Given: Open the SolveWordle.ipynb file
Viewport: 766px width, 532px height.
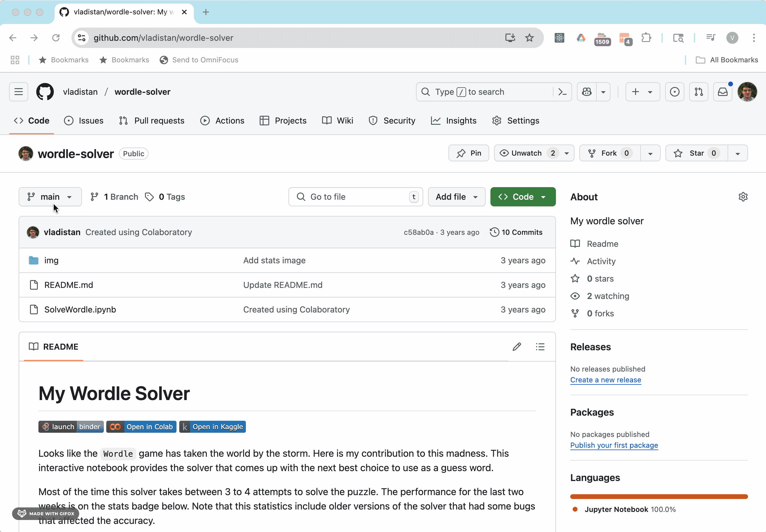Looking at the screenshot, I should [x=80, y=309].
